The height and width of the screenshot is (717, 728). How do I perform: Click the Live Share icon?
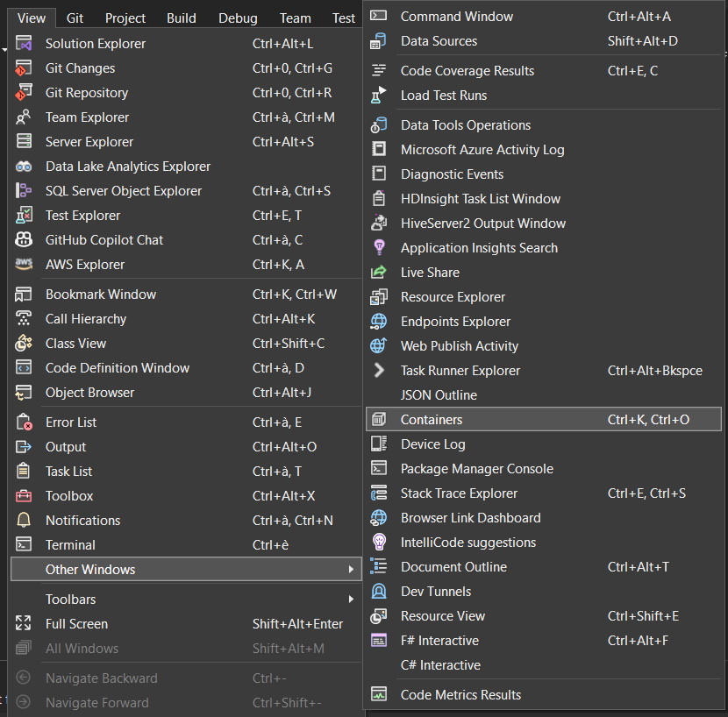[x=379, y=272]
